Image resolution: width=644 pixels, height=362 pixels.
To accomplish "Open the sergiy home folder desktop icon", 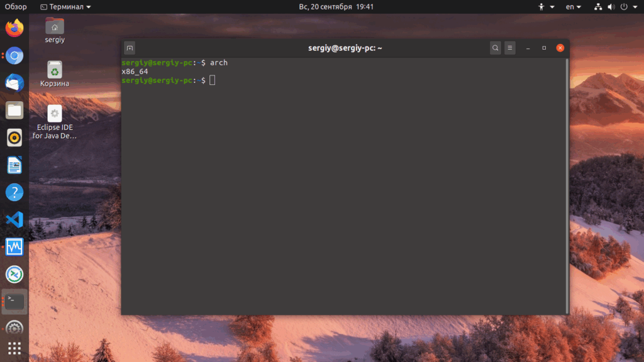I will tap(55, 30).
